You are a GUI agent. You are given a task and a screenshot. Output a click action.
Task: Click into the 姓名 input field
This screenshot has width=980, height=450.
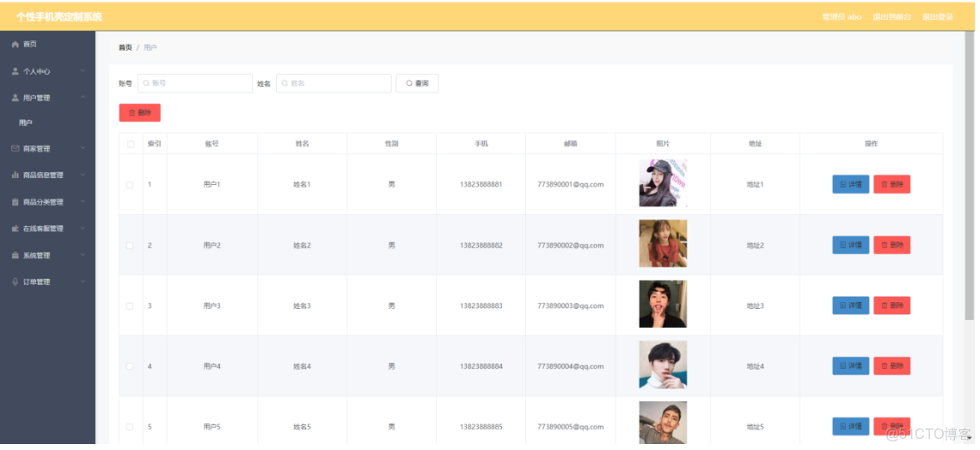(334, 83)
